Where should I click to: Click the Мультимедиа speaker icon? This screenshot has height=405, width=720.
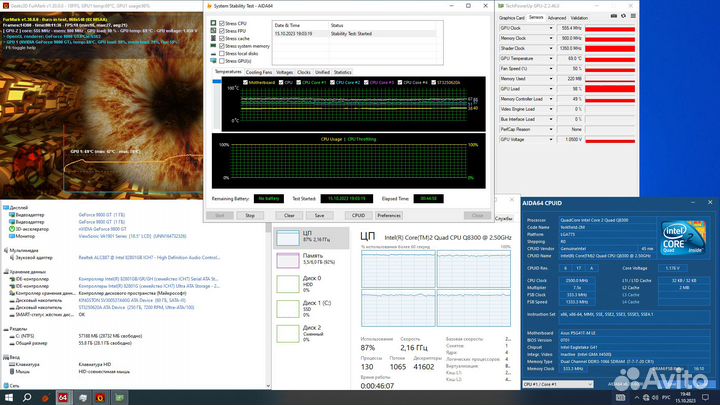click(x=6, y=250)
